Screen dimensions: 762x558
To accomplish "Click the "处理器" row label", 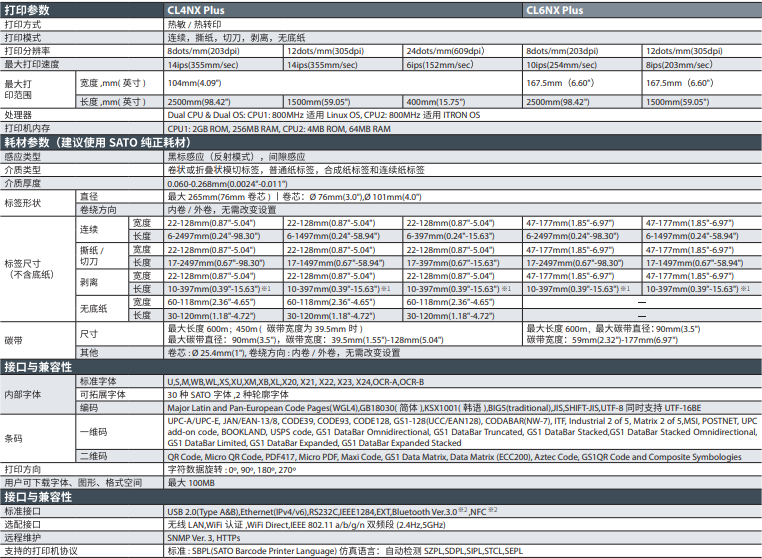I will [x=18, y=115].
